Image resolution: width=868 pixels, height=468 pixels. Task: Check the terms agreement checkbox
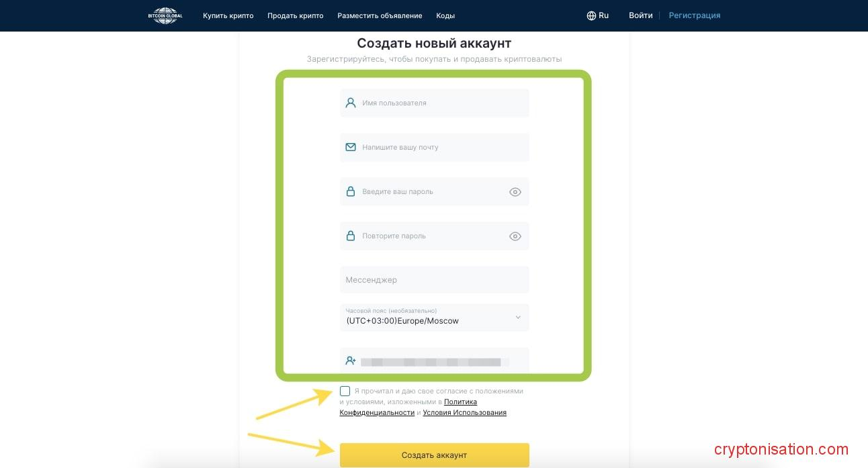point(345,391)
